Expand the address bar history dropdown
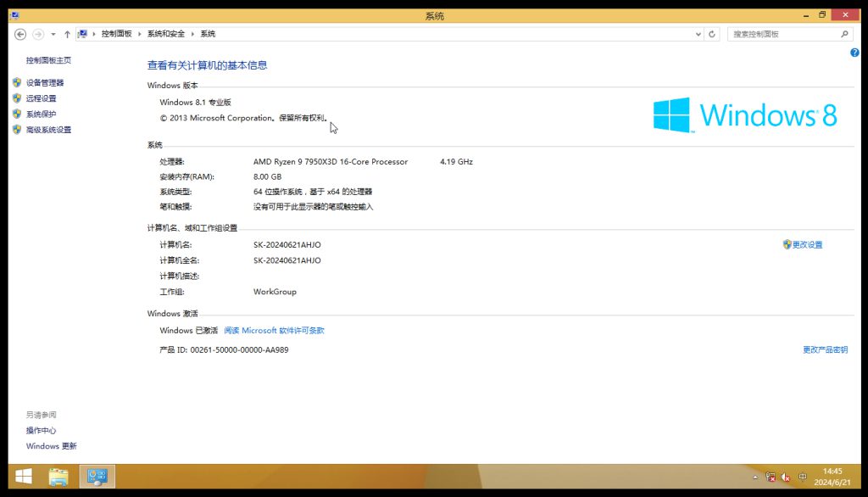 coord(698,34)
